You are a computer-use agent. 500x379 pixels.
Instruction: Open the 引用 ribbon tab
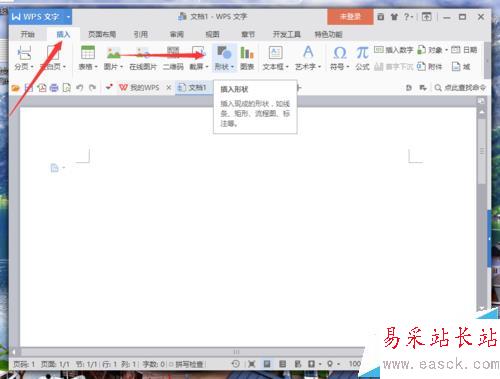141,34
